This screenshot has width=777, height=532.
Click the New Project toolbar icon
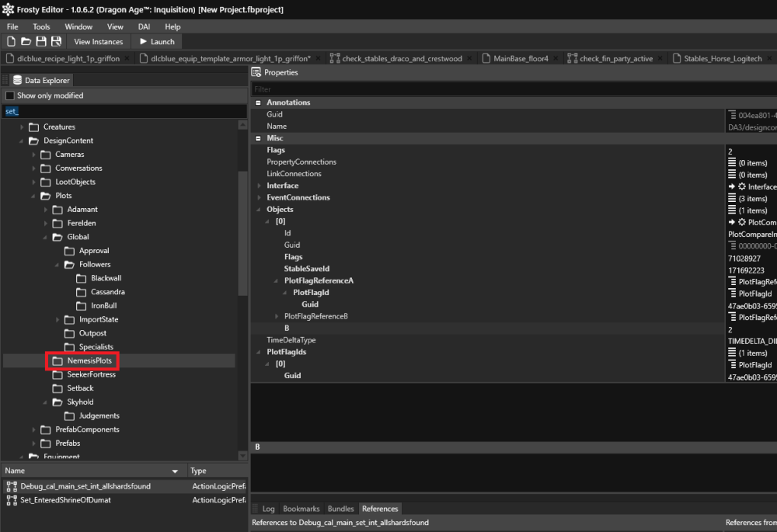point(11,41)
